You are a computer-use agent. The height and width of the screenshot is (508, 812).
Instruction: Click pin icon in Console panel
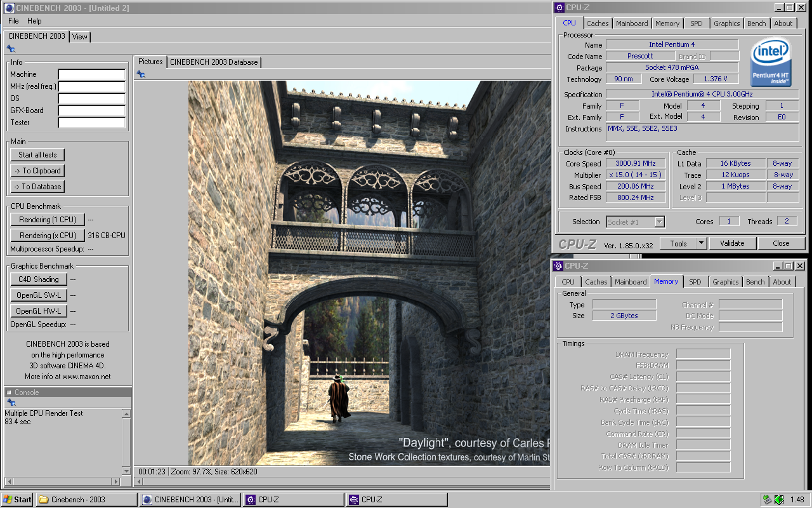point(11,403)
